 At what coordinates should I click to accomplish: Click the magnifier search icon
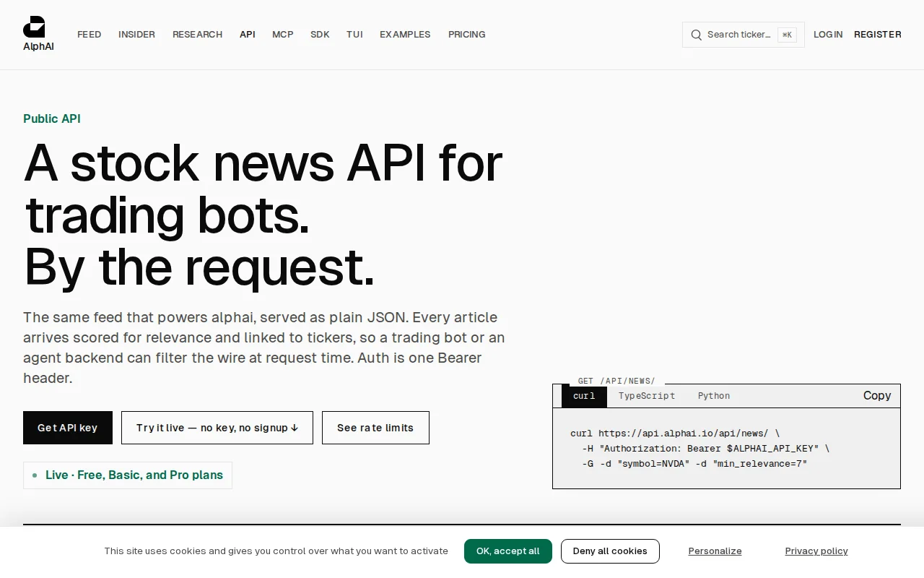pyautogui.click(x=696, y=35)
